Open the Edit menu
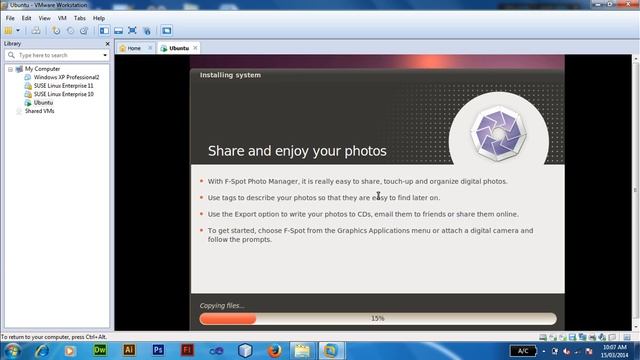Viewport: 640px width, 360px height. (x=27, y=18)
